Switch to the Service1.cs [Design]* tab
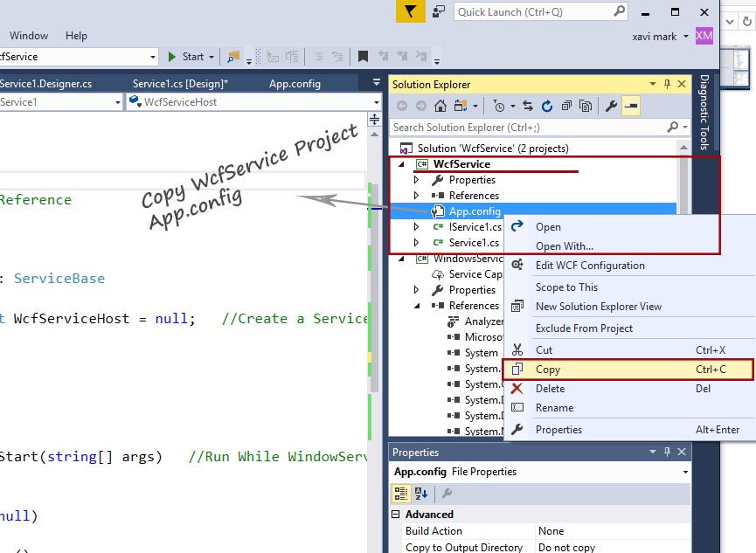This screenshot has width=756, height=553. tap(180, 84)
